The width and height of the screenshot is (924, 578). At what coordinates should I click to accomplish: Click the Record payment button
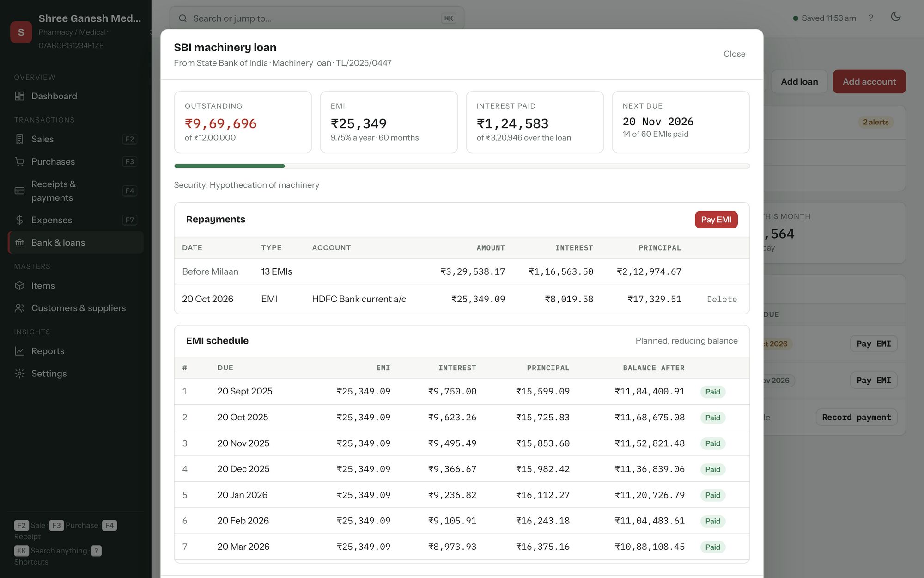[x=856, y=417]
